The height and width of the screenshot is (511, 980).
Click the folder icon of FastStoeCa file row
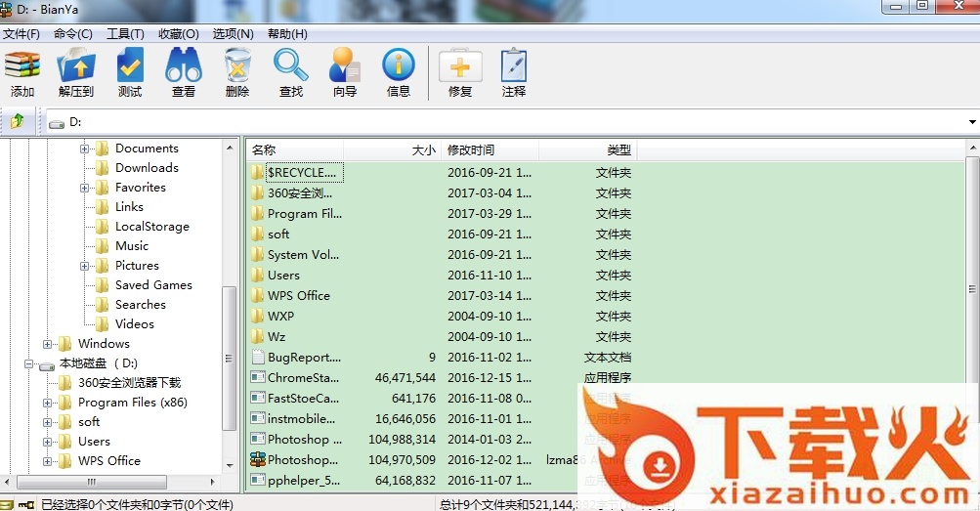(x=258, y=398)
